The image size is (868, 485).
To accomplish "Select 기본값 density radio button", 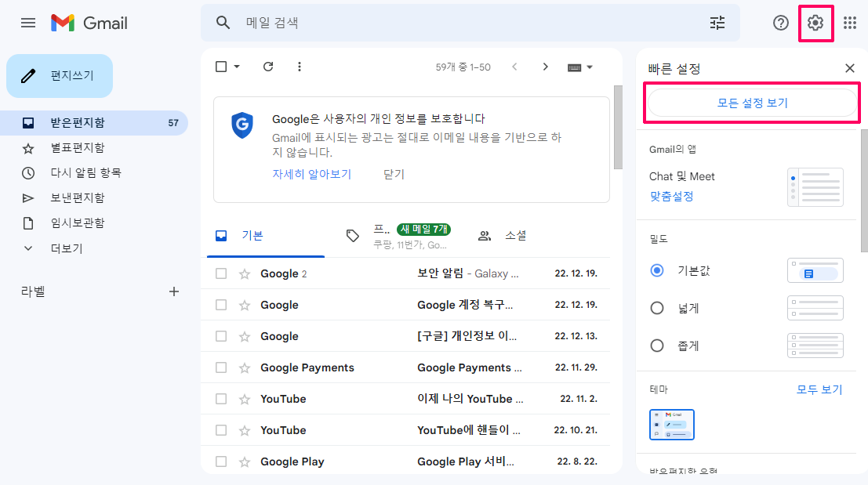I will [656, 270].
